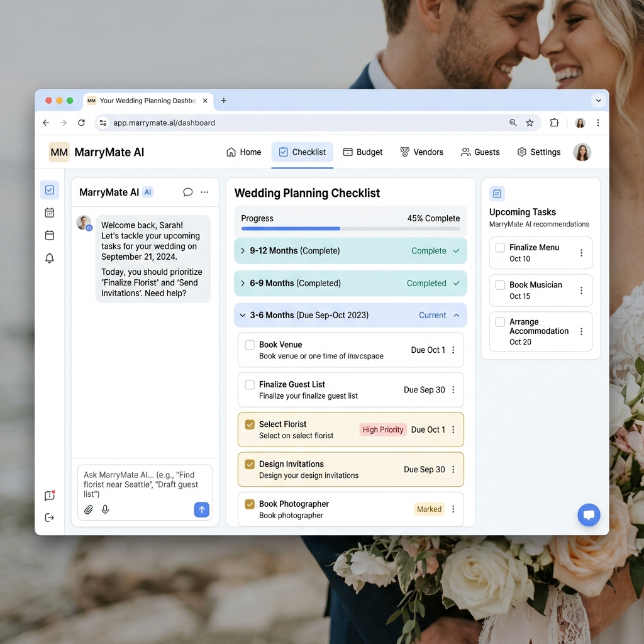Click the 45% progress bar

click(350, 228)
